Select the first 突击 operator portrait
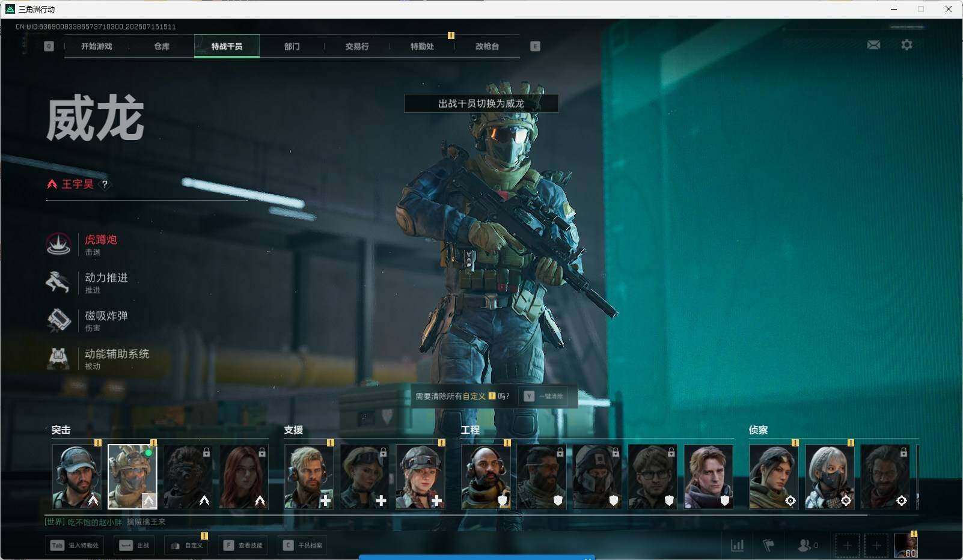This screenshot has height=560, width=963. point(76,477)
